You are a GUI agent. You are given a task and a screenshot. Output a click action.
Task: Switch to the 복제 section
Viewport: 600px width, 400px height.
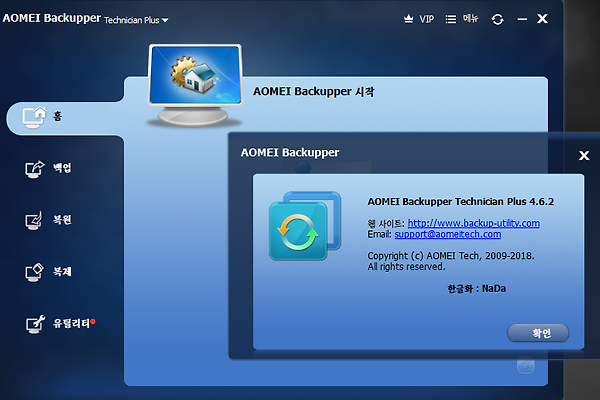click(49, 272)
